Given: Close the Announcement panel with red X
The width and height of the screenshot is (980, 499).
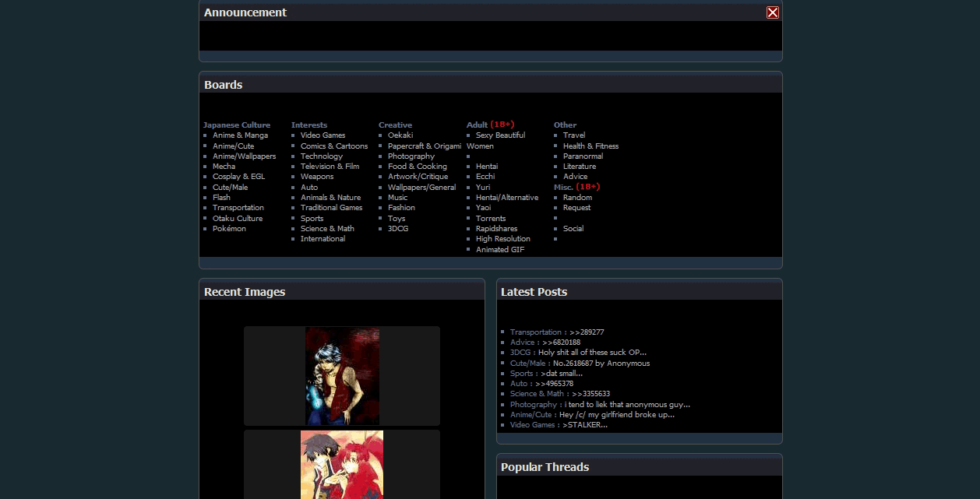Looking at the screenshot, I should pos(772,12).
